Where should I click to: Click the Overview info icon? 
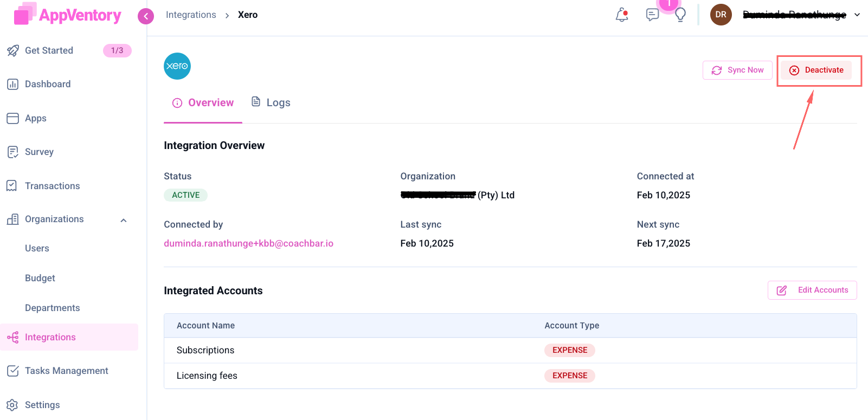[x=177, y=103]
